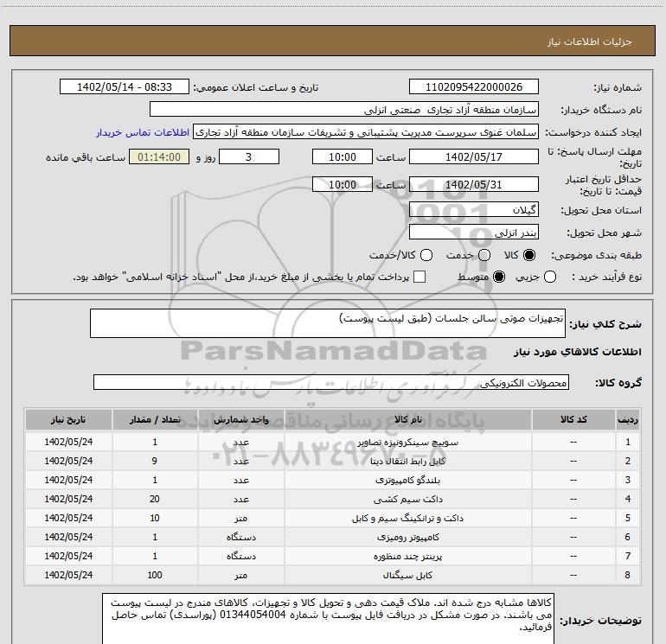Viewport: 666px width, 644px height.
Task: Click the price validity date 1402/05/31
Action: pos(474,185)
